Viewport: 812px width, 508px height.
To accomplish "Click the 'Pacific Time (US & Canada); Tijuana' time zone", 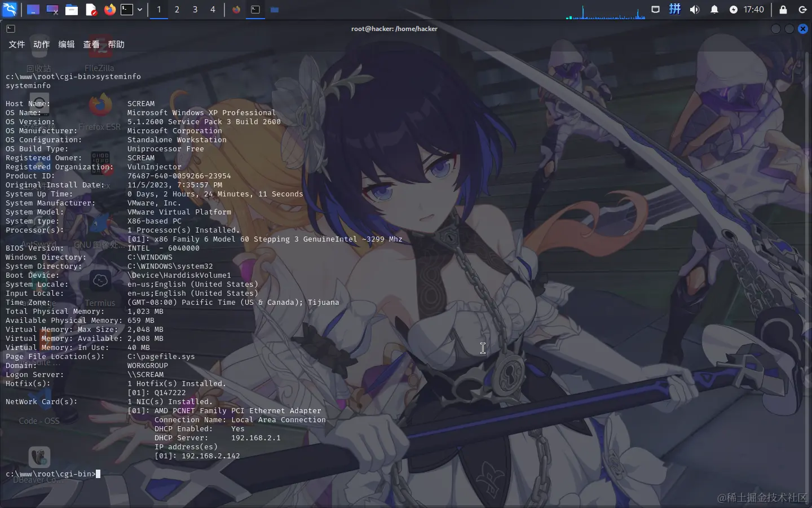I will [x=261, y=303].
